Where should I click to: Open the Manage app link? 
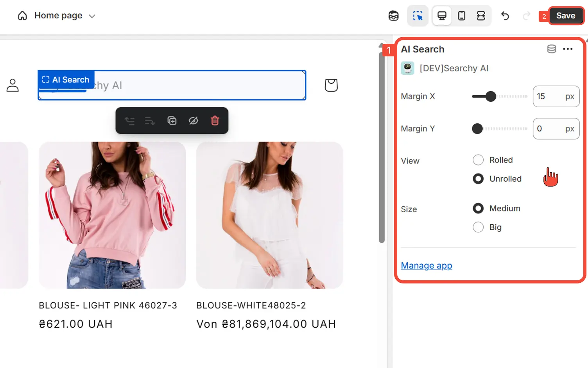coord(426,265)
